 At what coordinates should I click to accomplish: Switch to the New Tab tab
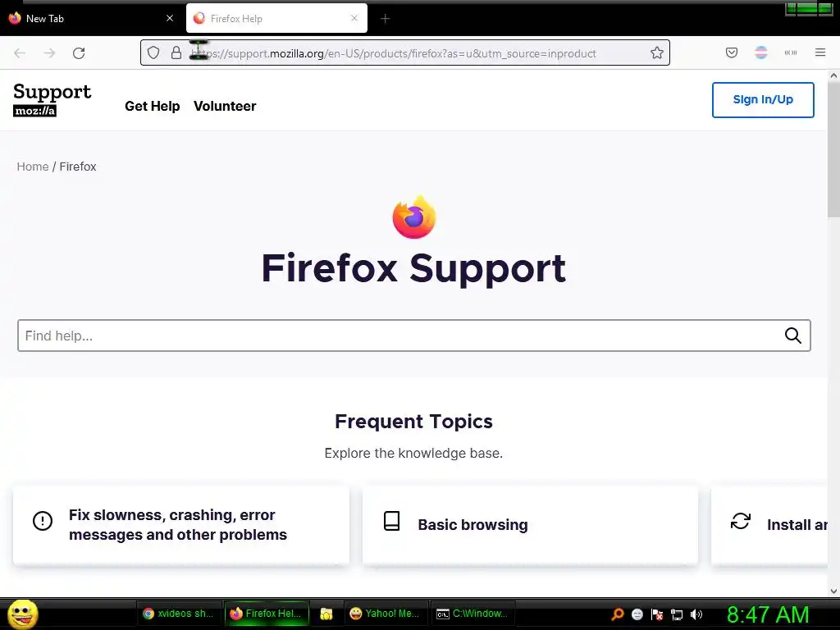pos(91,18)
